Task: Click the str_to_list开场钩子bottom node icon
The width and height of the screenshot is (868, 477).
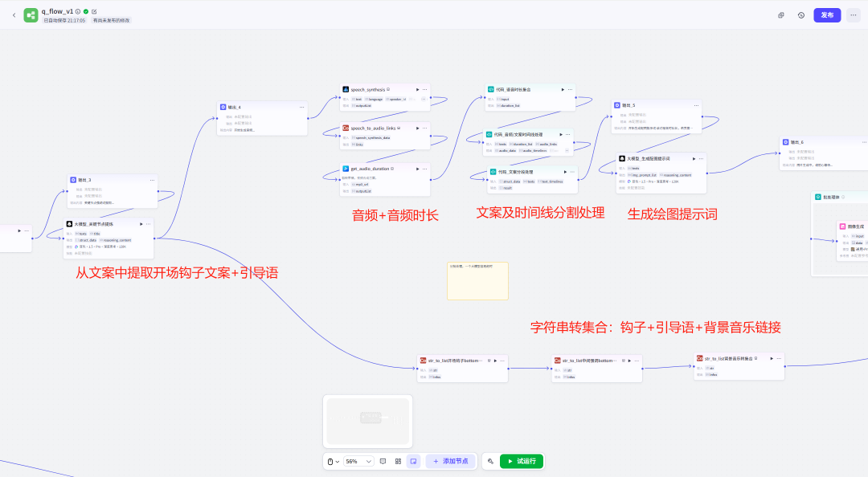Action: click(x=423, y=361)
